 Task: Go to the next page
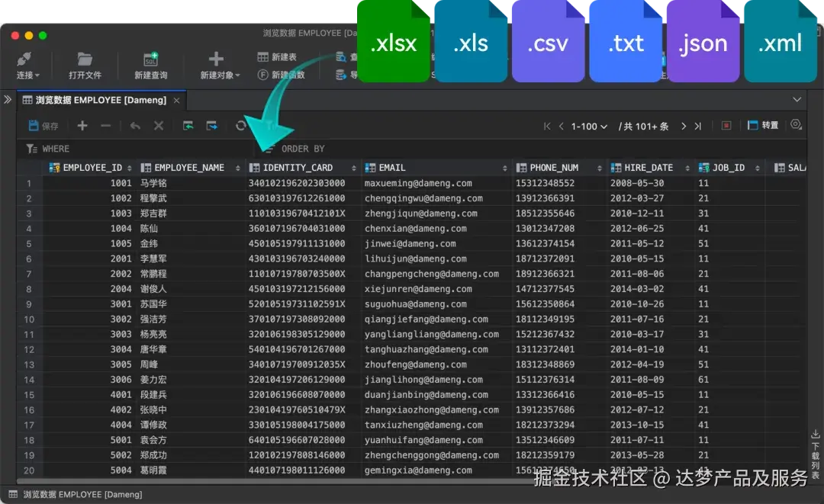[x=683, y=126]
